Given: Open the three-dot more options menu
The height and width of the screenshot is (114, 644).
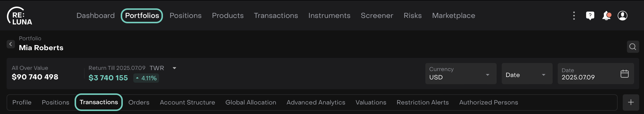Looking at the screenshot, I should pyautogui.click(x=574, y=16).
